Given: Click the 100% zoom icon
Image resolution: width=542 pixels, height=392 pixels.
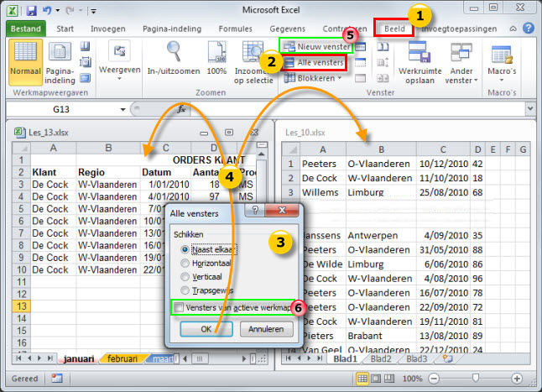Looking at the screenshot, I should 216,60.
